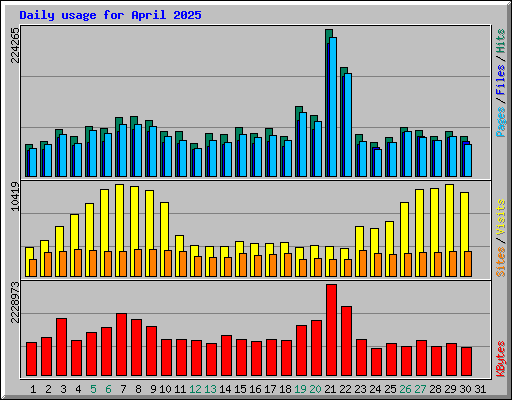
Task: Click the day 1 pages bar
Action: click(33, 163)
